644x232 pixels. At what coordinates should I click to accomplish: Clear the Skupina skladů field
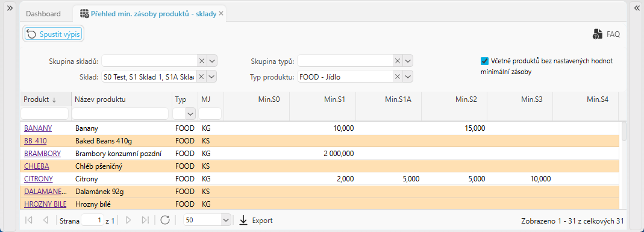[201, 61]
